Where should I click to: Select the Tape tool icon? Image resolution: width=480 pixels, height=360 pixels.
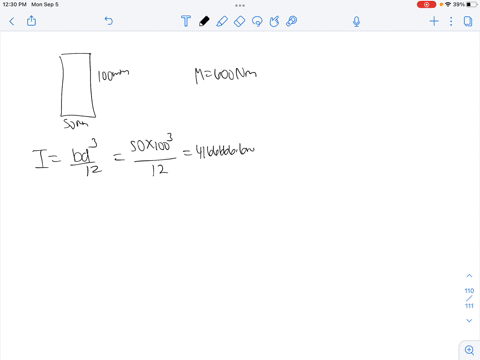coord(292,21)
